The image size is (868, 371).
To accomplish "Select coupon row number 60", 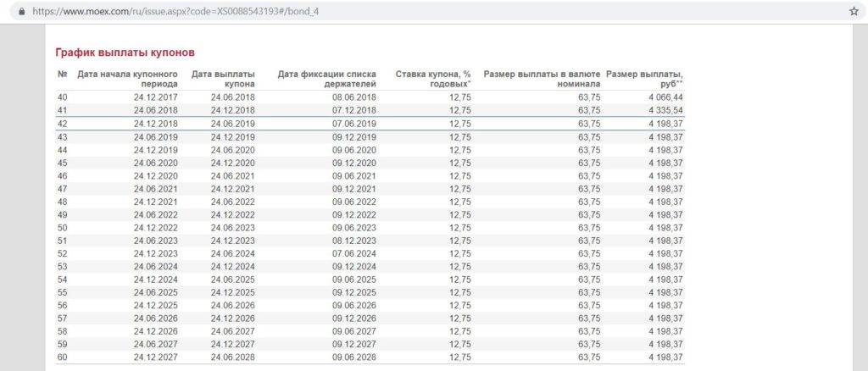I will click(62, 357).
